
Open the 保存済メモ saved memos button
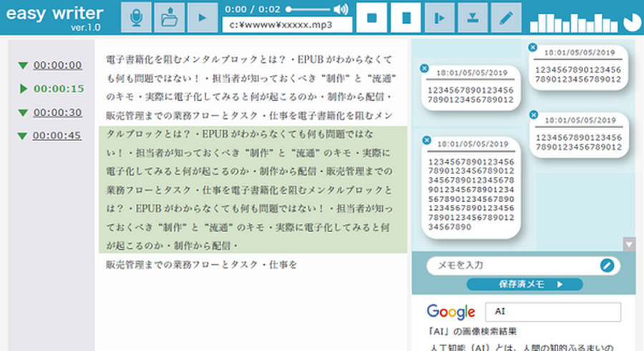pyautogui.click(x=524, y=284)
